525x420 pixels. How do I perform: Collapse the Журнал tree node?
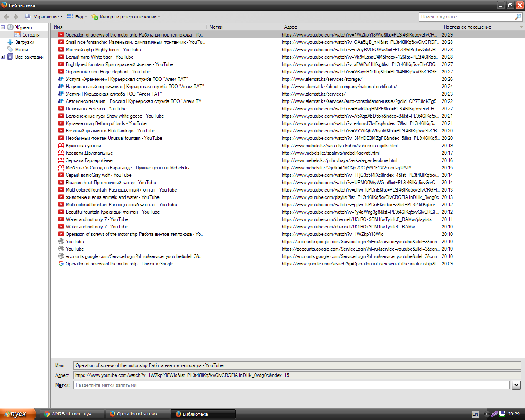[3, 27]
